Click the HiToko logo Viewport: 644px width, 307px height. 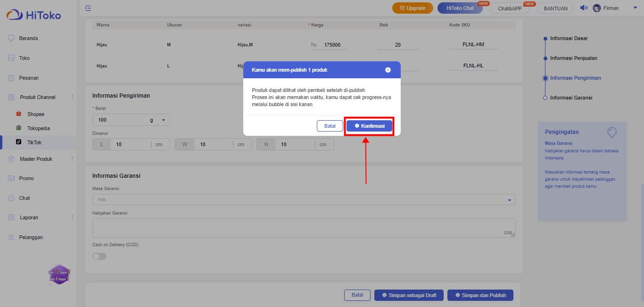(x=34, y=15)
